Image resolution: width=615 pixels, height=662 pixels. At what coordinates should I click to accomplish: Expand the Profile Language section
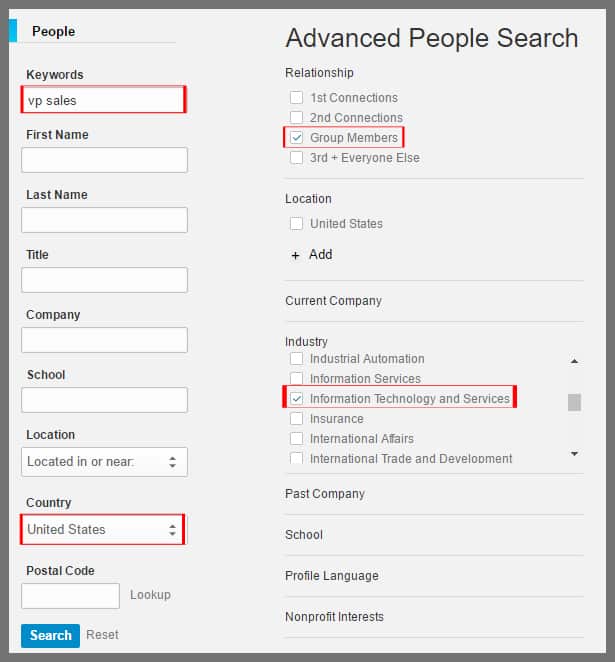click(x=332, y=576)
